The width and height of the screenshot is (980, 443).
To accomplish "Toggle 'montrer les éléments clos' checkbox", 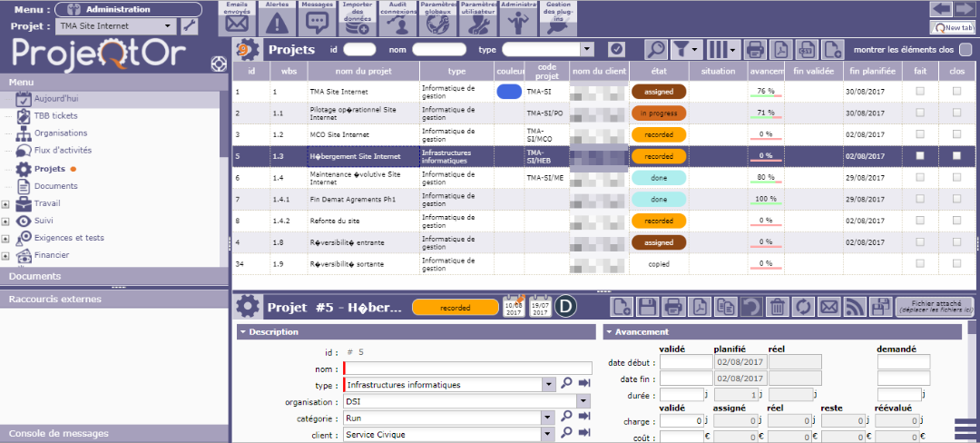I will tap(966, 49).
